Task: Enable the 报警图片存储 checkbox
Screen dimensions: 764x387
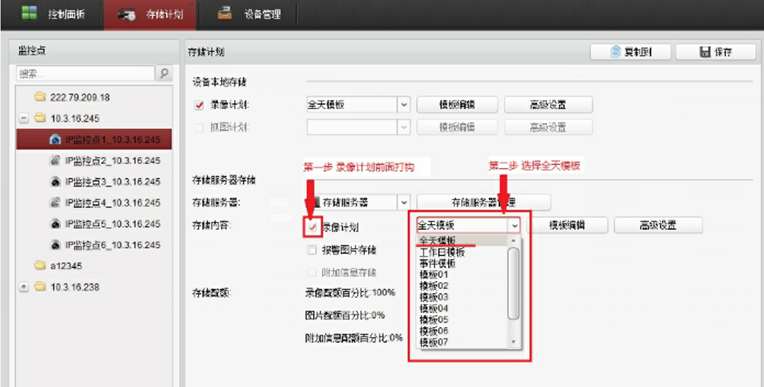Action: (312, 251)
